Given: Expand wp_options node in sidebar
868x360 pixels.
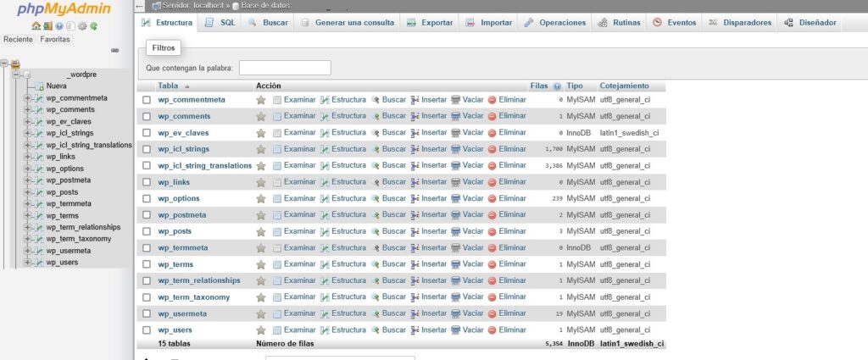Looking at the screenshot, I should pos(26,169).
